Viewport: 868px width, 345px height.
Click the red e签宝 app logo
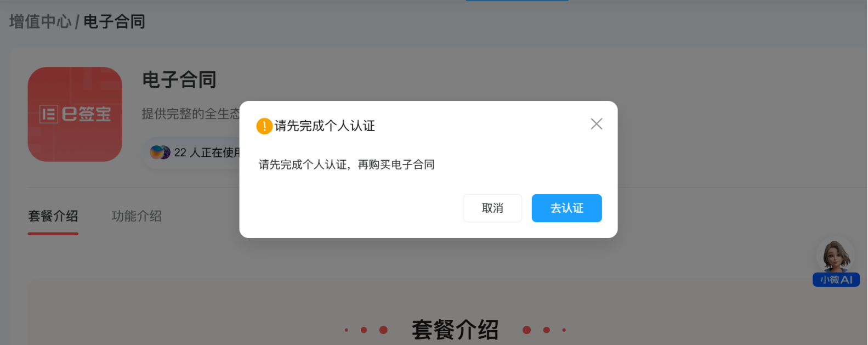coord(75,114)
